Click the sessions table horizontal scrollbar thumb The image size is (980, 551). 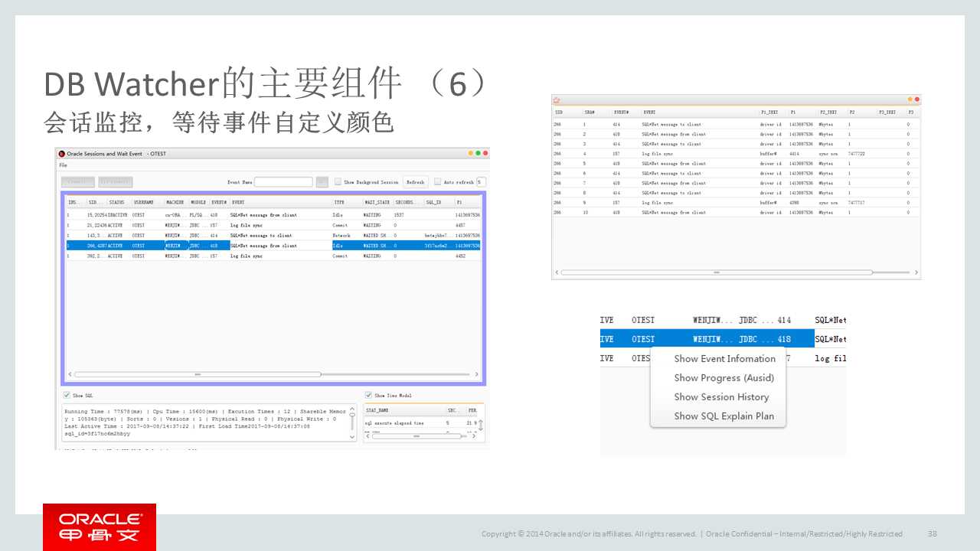197,374
